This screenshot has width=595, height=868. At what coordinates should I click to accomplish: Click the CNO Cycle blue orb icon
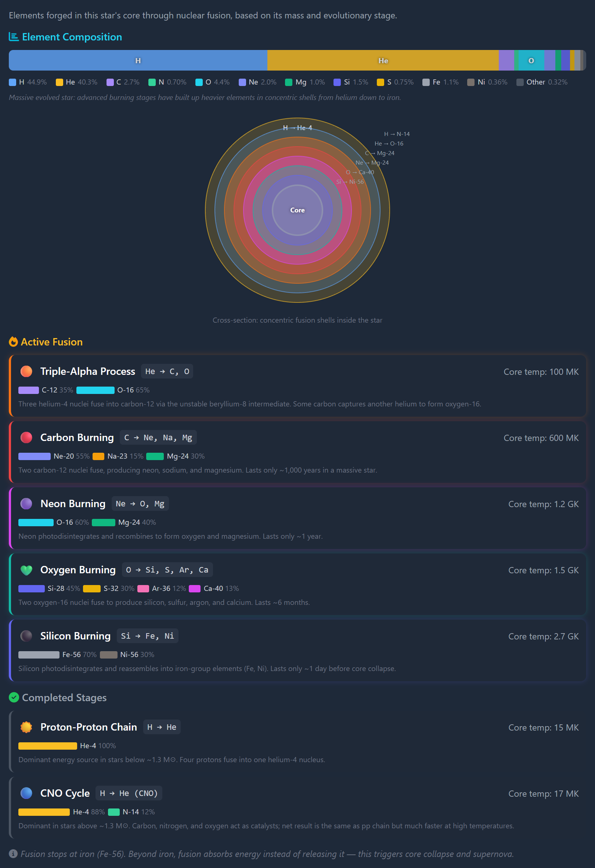coord(26,793)
